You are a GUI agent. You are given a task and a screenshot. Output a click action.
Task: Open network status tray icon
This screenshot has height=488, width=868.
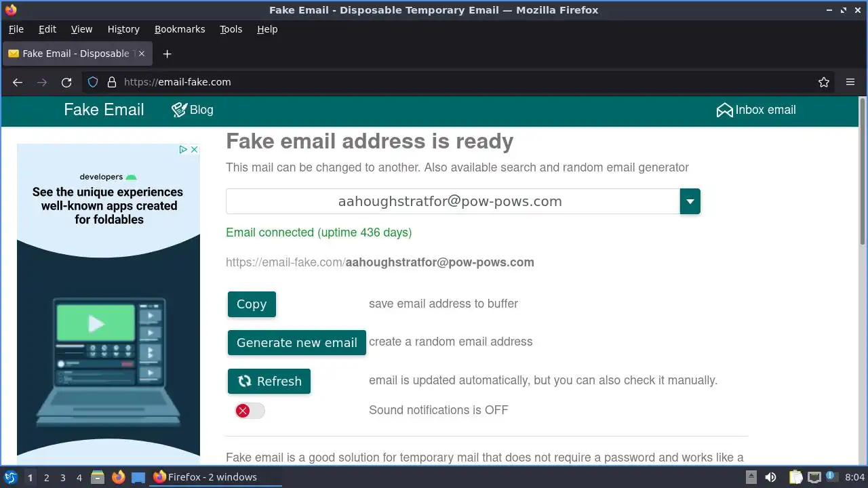tap(814, 477)
